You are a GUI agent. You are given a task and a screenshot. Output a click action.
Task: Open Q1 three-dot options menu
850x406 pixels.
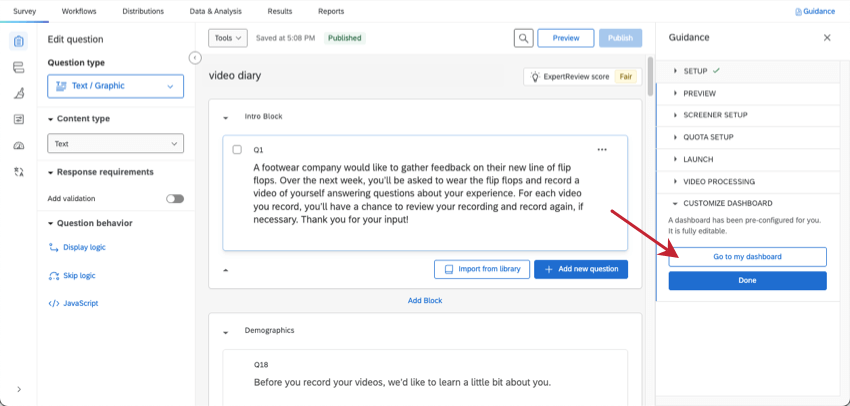pyautogui.click(x=602, y=149)
